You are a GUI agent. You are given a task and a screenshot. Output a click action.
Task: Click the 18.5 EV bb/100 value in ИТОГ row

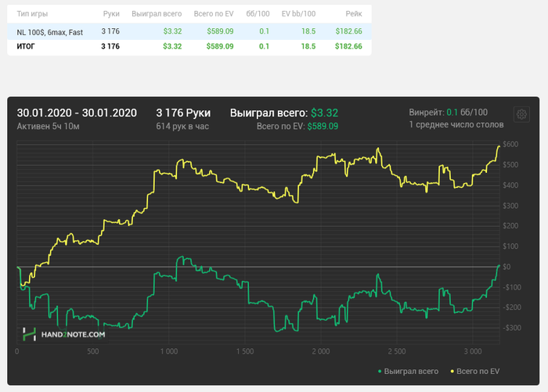pos(308,46)
